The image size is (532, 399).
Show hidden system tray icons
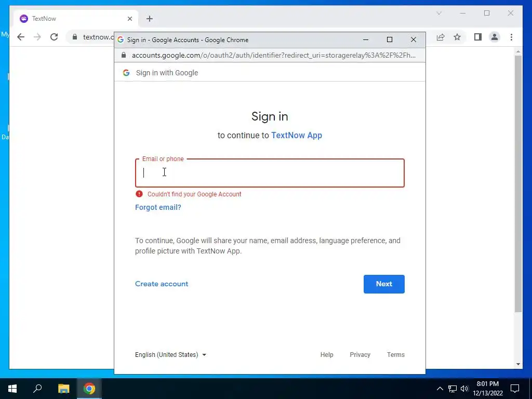click(x=440, y=389)
